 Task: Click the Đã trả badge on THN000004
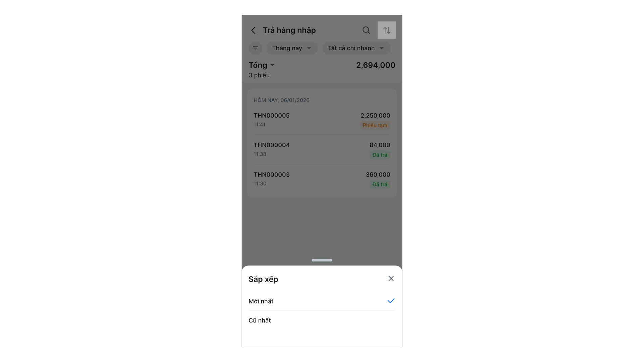coord(380,155)
